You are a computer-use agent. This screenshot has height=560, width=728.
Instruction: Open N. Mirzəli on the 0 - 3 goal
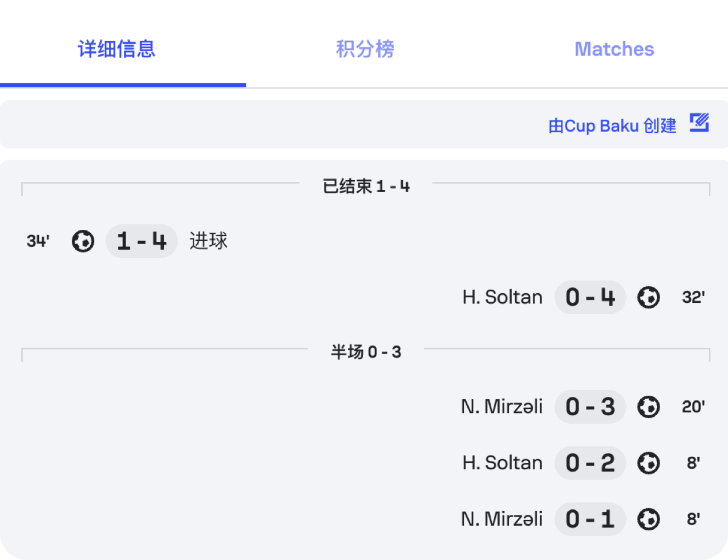[x=501, y=407]
